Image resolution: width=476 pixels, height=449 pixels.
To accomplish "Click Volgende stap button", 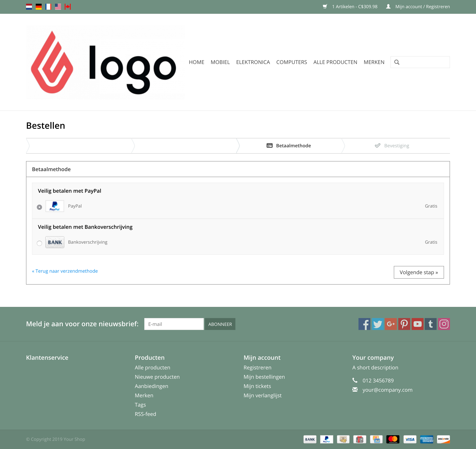I will [419, 272].
